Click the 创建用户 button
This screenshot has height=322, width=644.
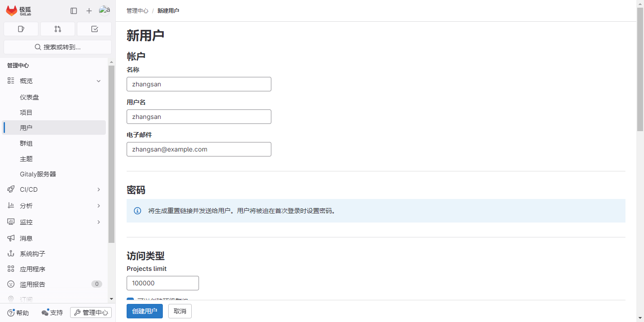pyautogui.click(x=145, y=311)
